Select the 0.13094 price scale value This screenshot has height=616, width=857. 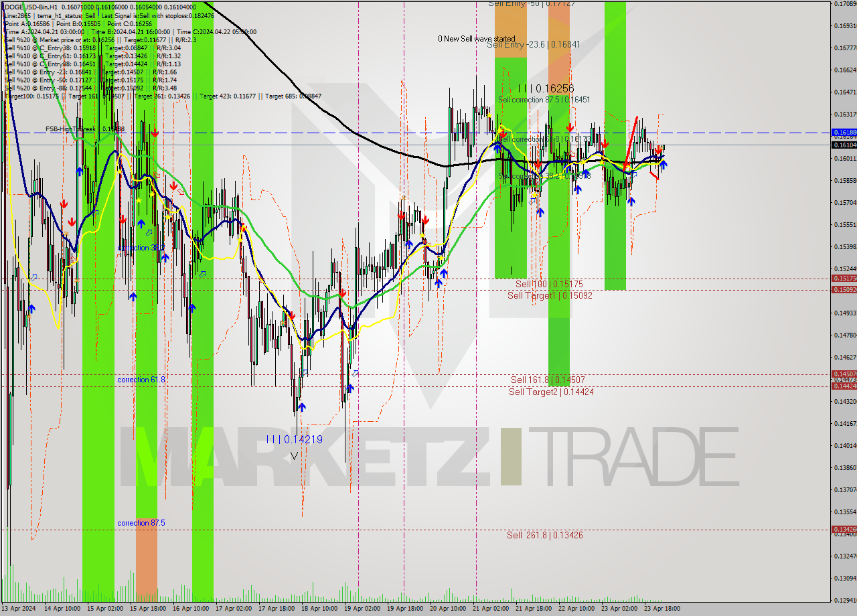point(845,578)
